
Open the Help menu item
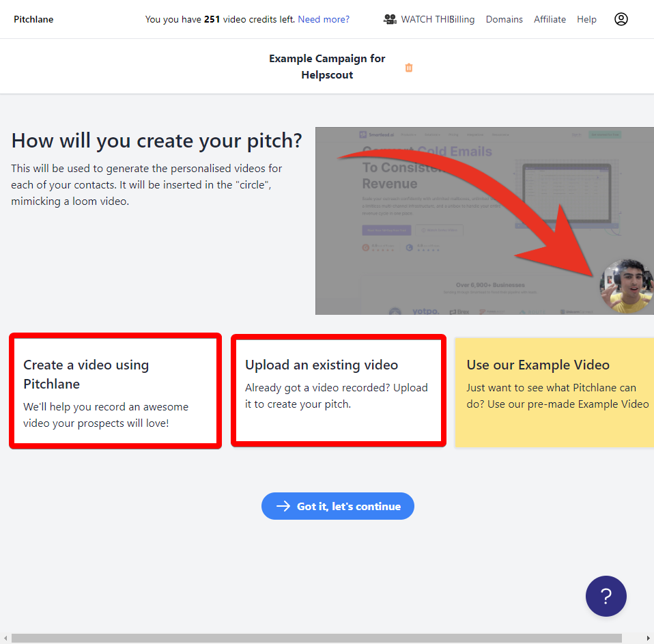pos(586,19)
